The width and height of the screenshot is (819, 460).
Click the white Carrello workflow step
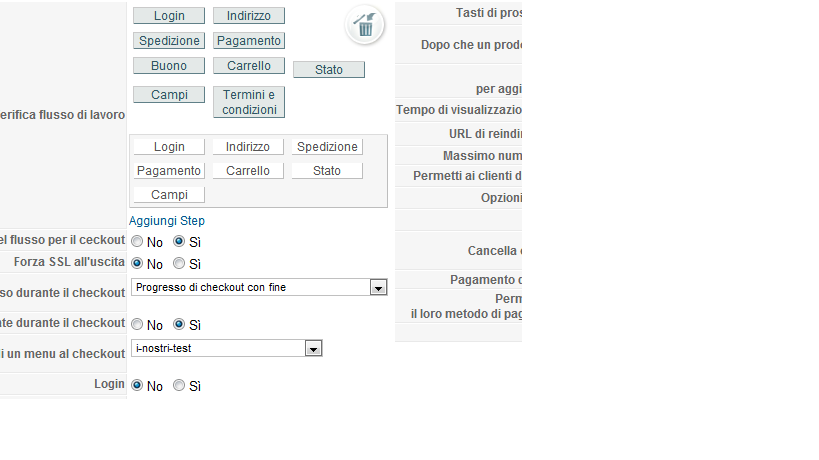(248, 171)
